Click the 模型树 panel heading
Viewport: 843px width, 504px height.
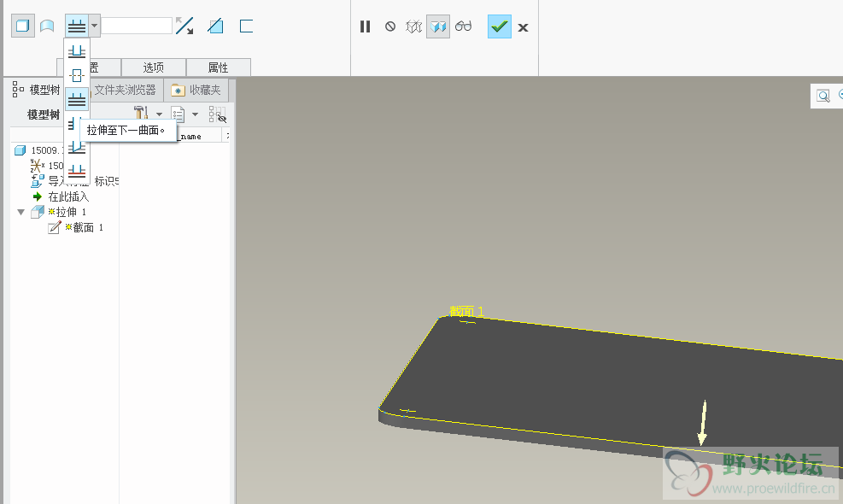click(44, 114)
